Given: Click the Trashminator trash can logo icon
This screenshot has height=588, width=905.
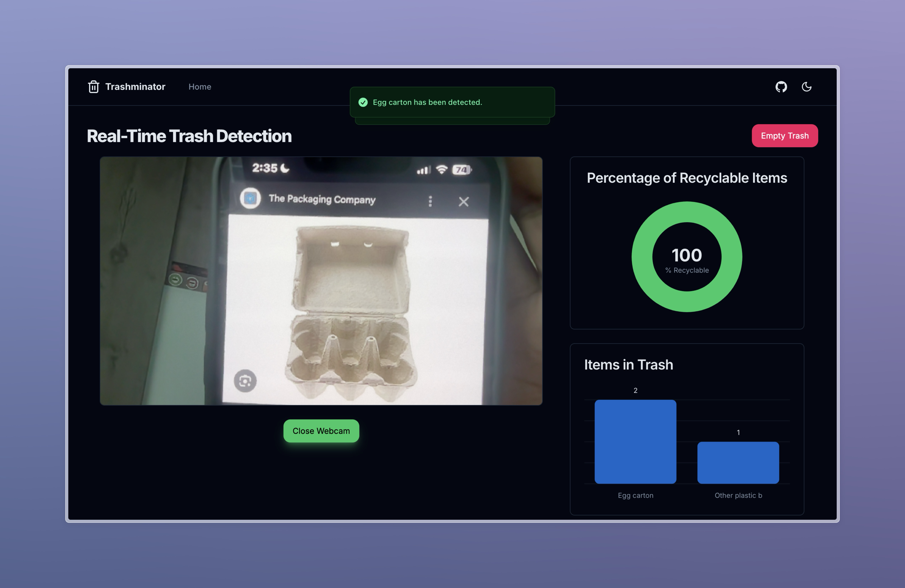Looking at the screenshot, I should tap(94, 87).
